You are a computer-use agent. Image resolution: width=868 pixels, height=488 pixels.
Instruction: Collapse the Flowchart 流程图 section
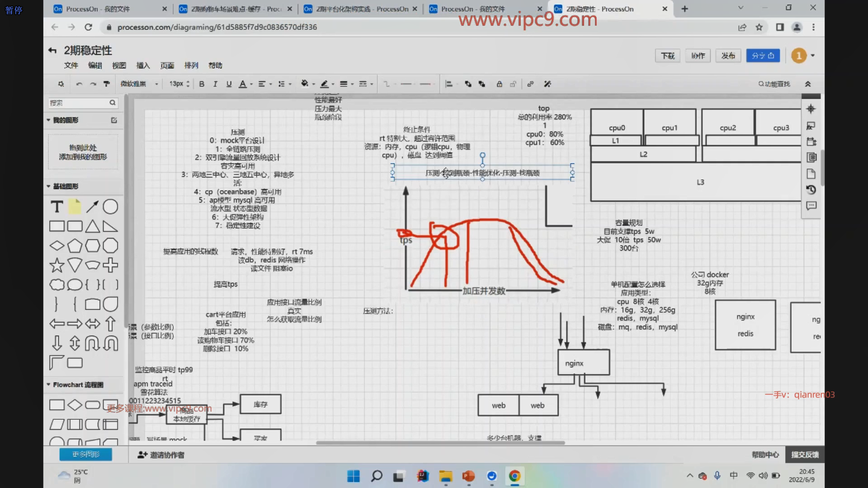tap(49, 385)
